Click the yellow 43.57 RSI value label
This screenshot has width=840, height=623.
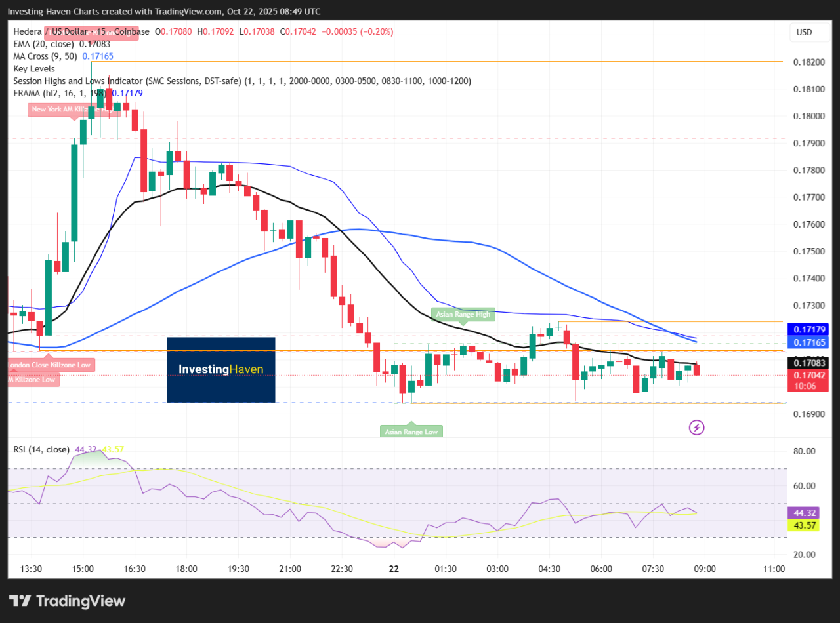pos(805,525)
